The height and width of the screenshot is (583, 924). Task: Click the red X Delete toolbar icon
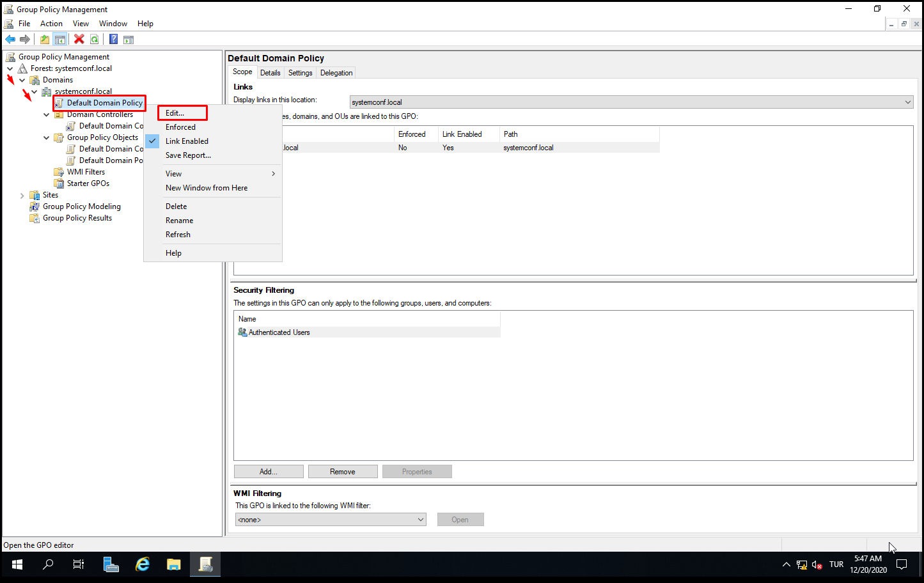79,40
